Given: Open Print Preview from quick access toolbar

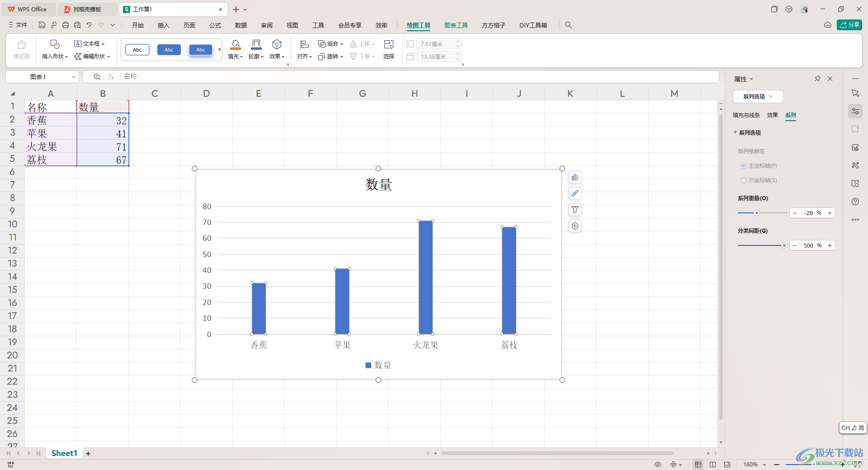Looking at the screenshot, I should 77,25.
